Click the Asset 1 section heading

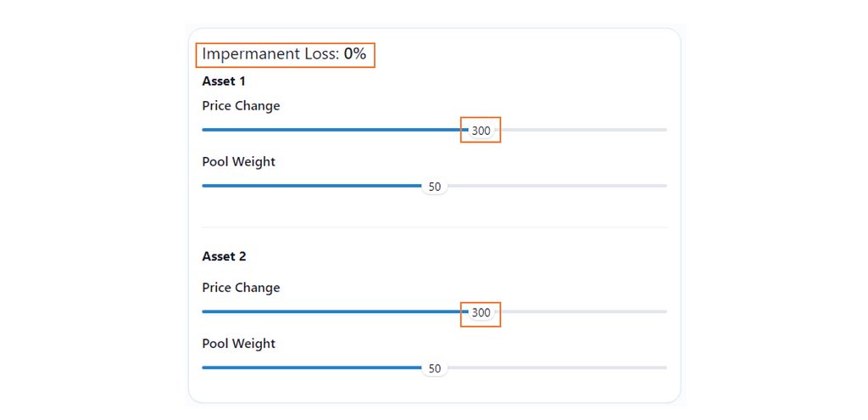pos(224,81)
